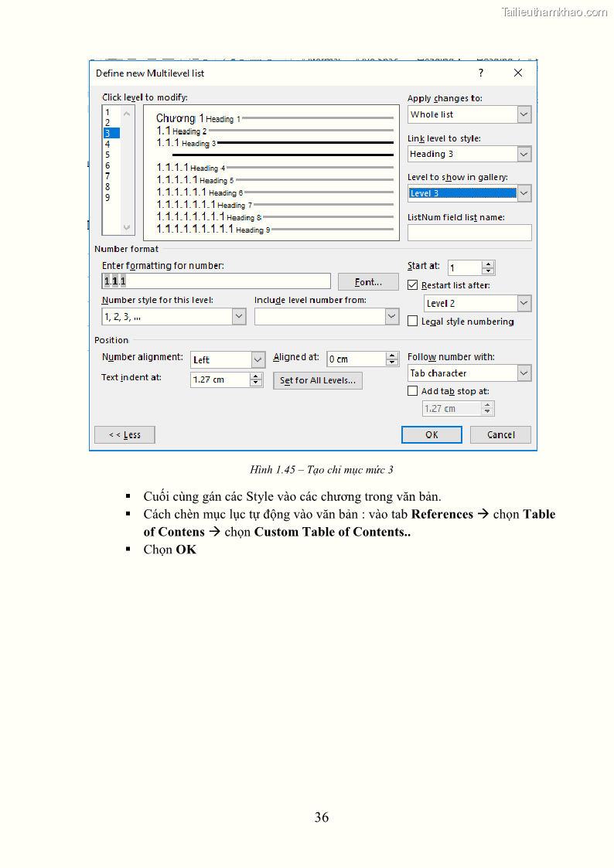Image resolution: width=614 pixels, height=868 pixels.
Task: Check the Add tab stop at option
Action: pos(413,391)
